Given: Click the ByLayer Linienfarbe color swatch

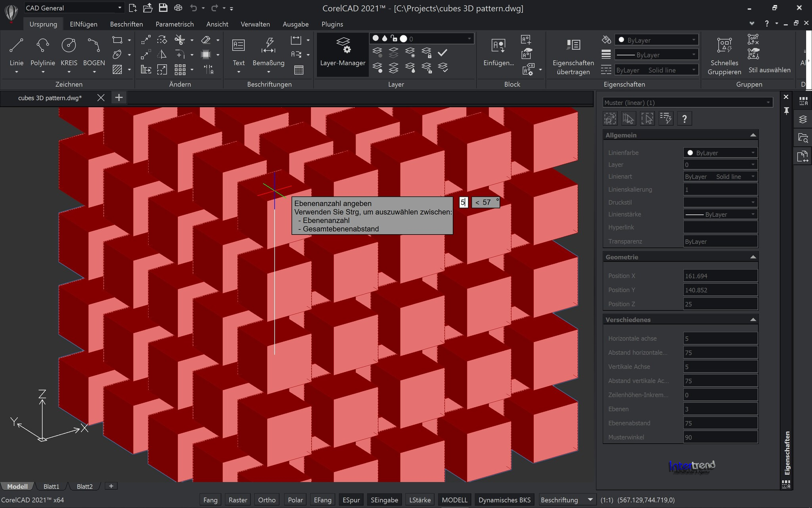Looking at the screenshot, I should [691, 152].
